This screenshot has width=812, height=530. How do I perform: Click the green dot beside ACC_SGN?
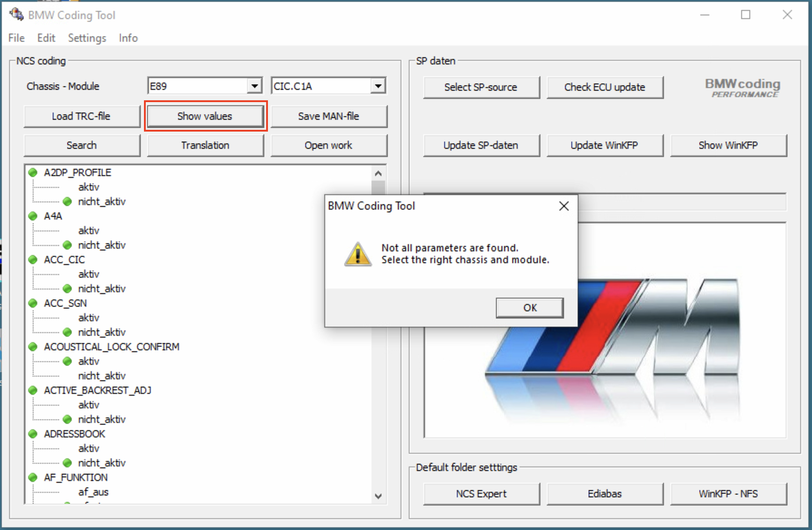coord(33,303)
